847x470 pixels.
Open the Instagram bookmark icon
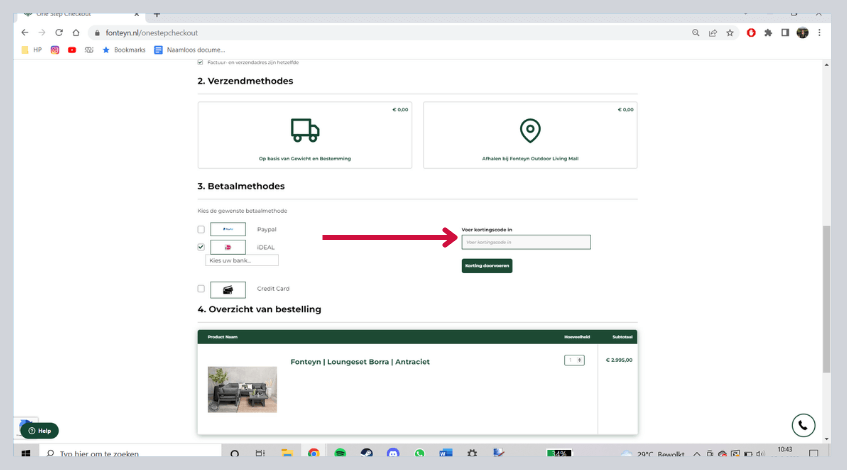point(55,49)
